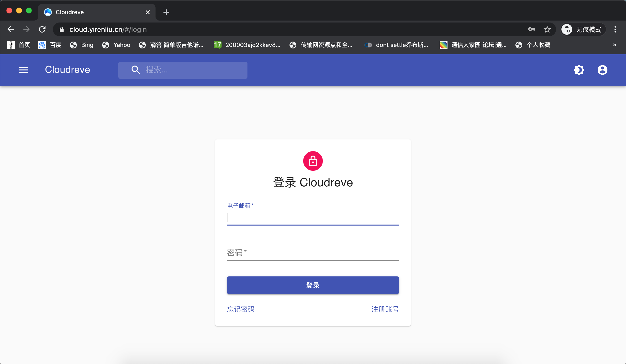Expand hidden bookmarks with the chevron
Viewport: 626px width, 364px height.
tap(614, 45)
